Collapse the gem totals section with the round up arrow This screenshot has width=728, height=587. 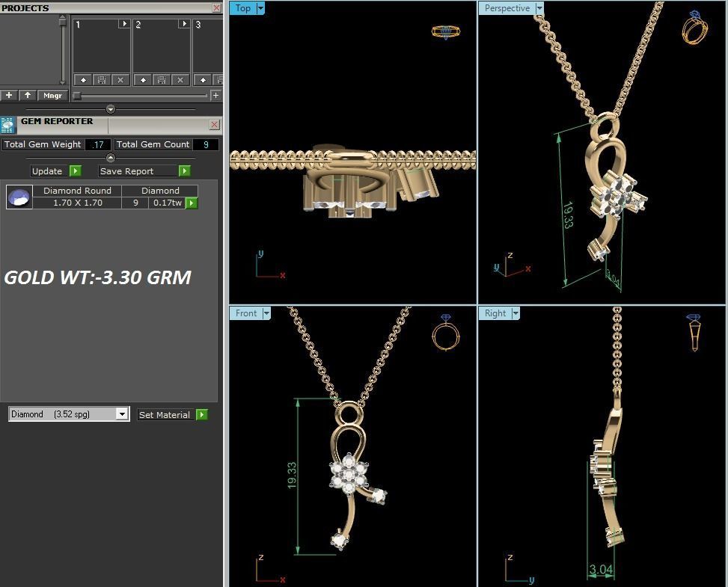point(111,158)
